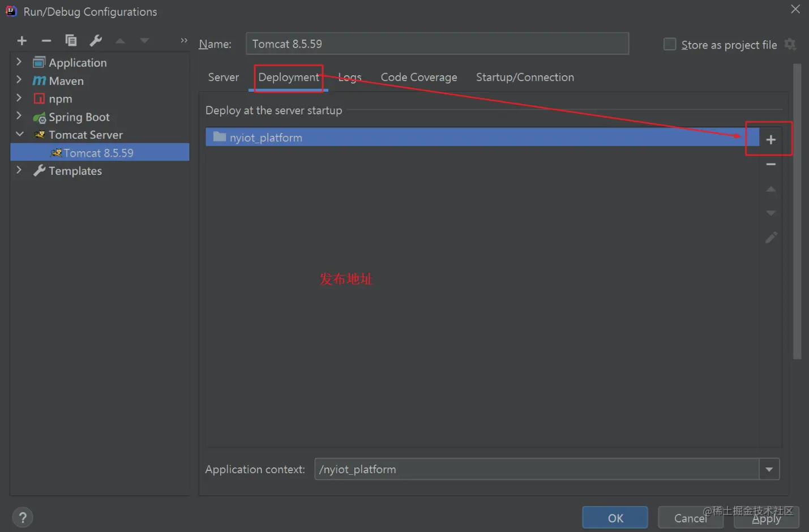This screenshot has width=809, height=532.
Task: Remove the nyiot_platform deployment artifact
Action: pyautogui.click(x=771, y=164)
